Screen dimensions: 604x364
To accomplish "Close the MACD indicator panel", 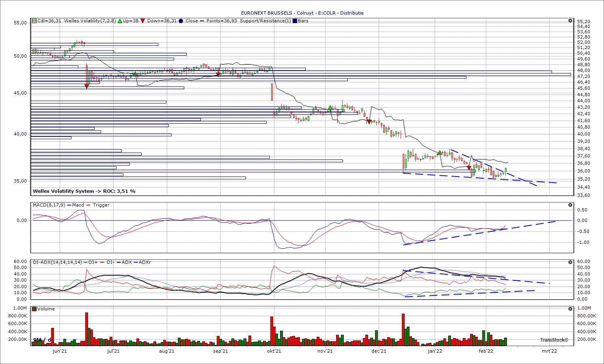I will 570,205.
